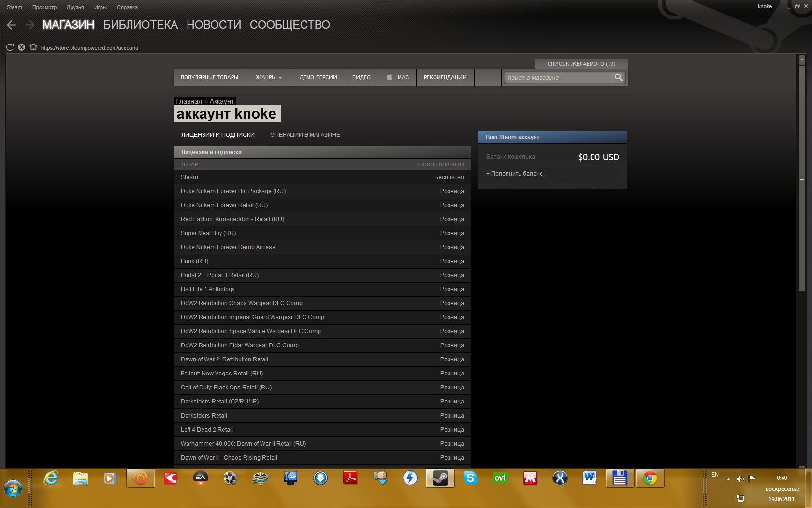This screenshot has width=812, height=508.
Task: Show hidden system tray icons
Action: coord(728,479)
